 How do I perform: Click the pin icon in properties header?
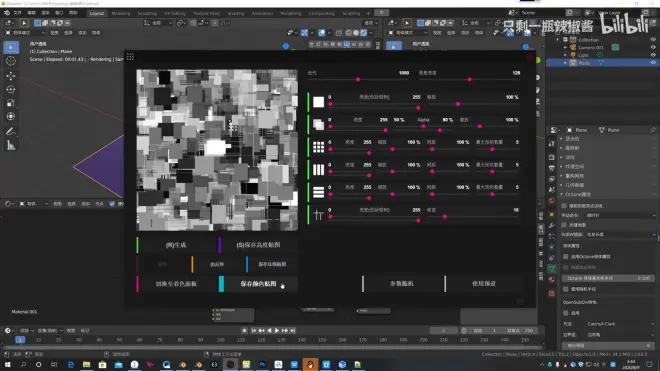pos(652,130)
